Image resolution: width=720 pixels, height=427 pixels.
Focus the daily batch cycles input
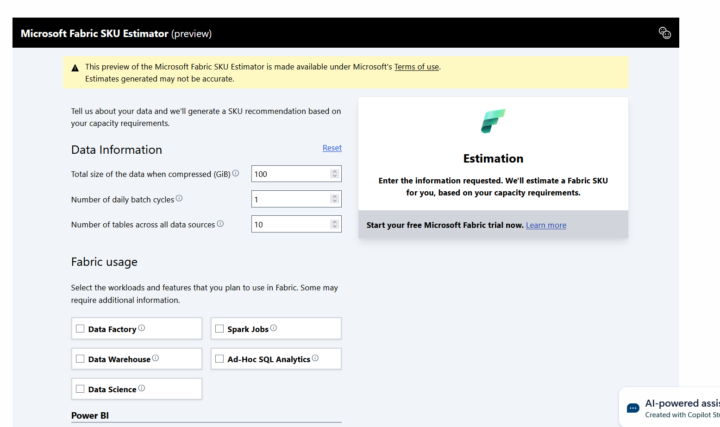296,199
